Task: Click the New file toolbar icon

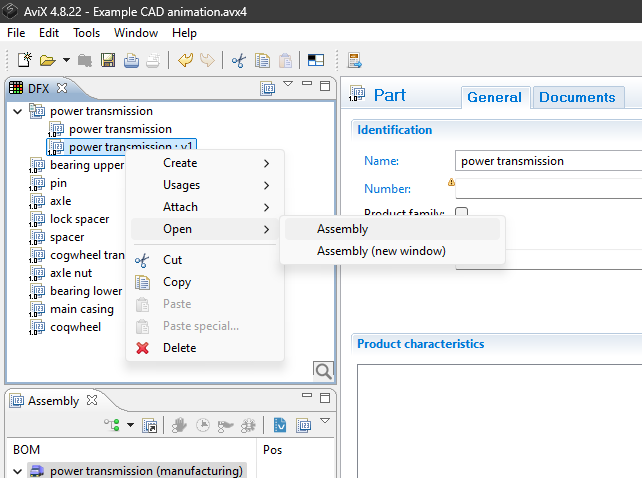Action: pos(25,60)
